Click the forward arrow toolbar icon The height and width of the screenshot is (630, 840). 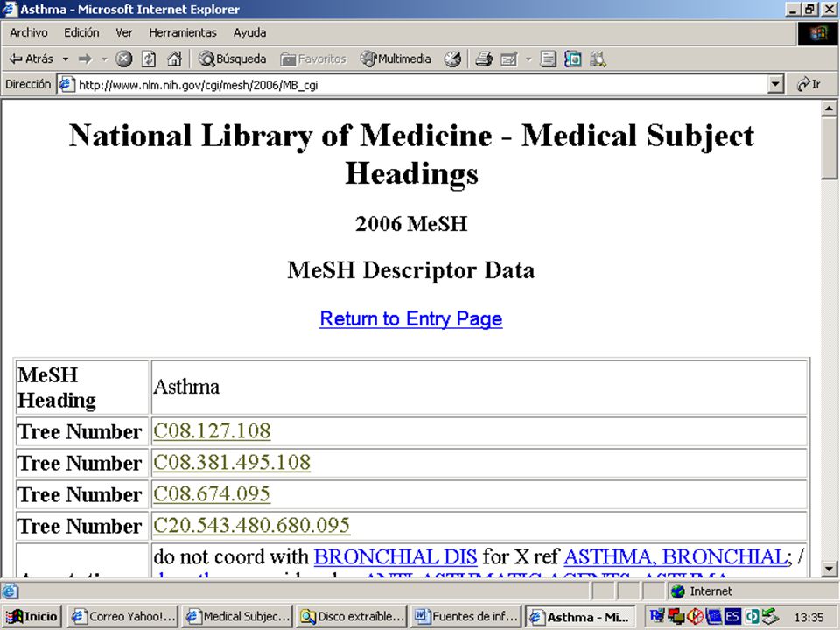tap(85, 59)
